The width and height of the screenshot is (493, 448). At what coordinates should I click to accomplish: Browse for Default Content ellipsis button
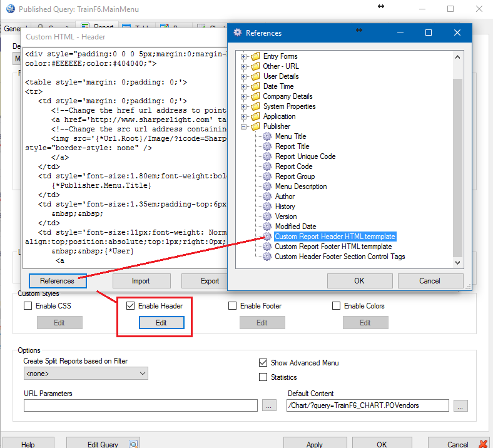click(x=460, y=405)
